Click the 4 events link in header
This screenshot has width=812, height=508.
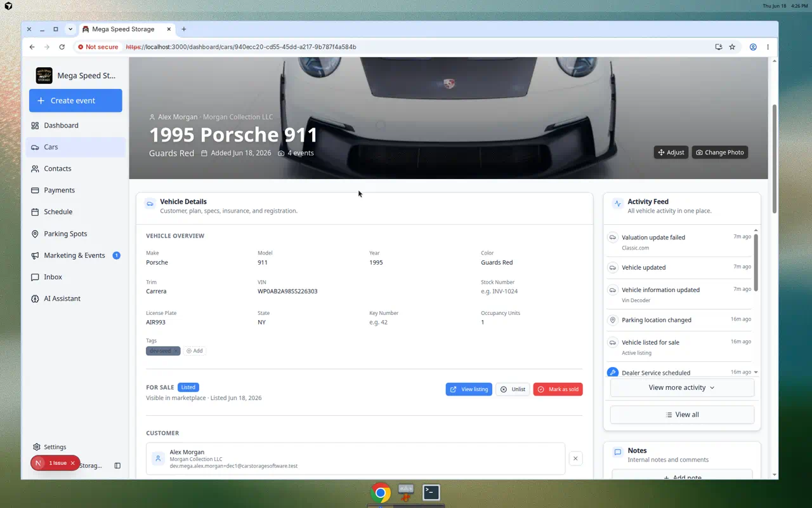click(x=296, y=153)
